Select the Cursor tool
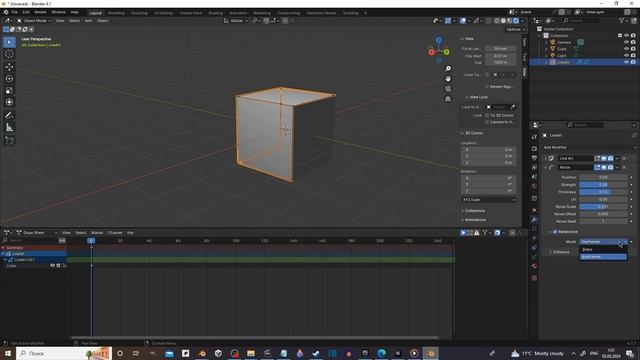The width and height of the screenshot is (640, 360). coord(9,54)
